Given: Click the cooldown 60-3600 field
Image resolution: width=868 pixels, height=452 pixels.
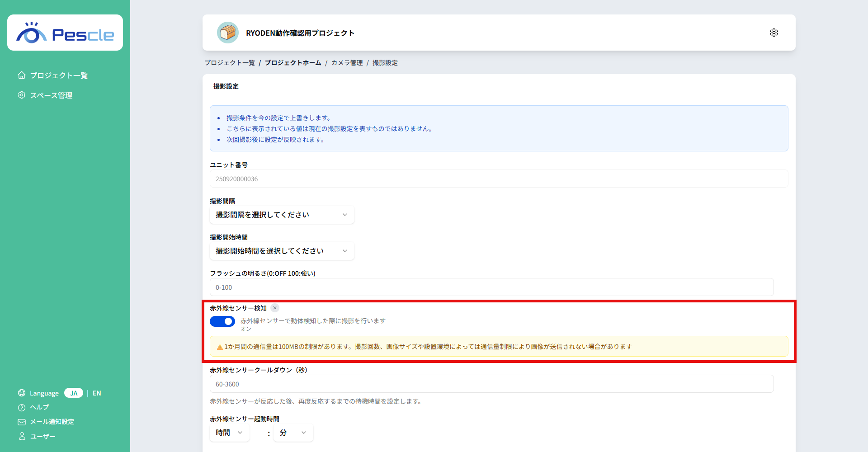Looking at the screenshot, I should pyautogui.click(x=491, y=384).
